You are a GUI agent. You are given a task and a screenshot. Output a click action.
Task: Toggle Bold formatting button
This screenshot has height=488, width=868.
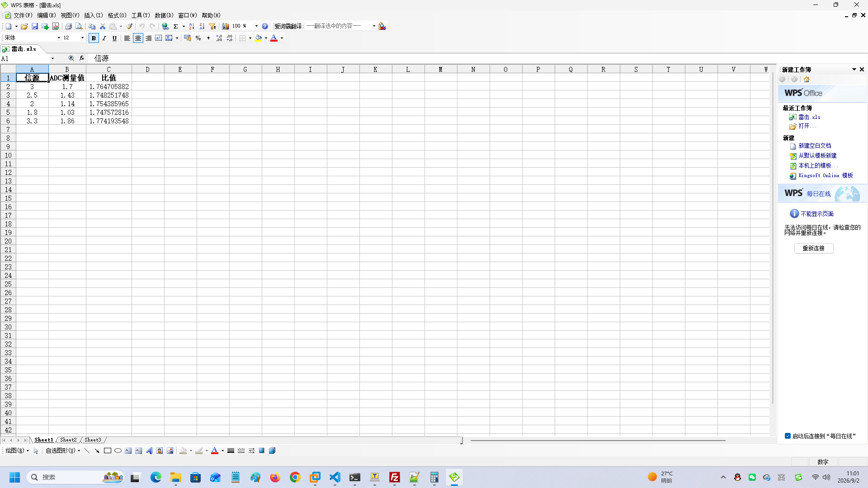[x=94, y=38]
